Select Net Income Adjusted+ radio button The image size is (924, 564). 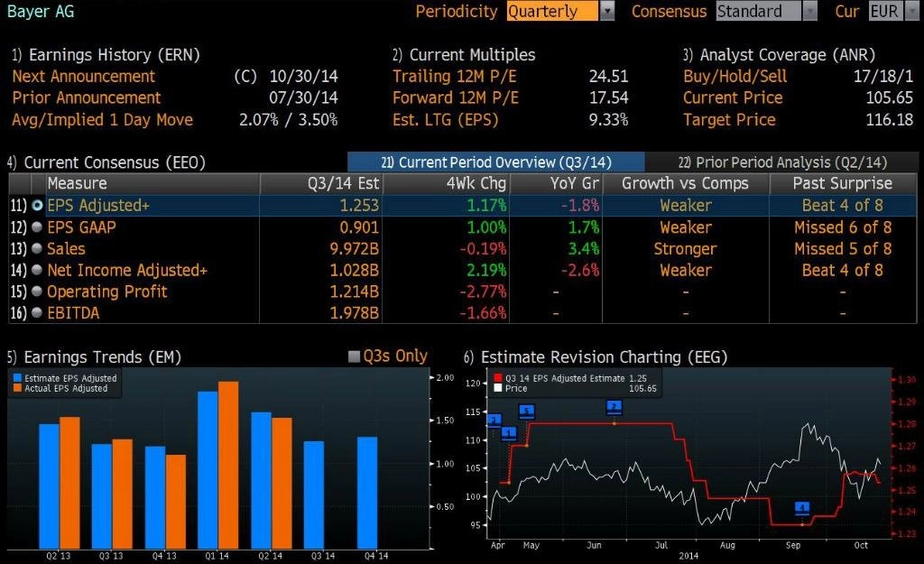(x=37, y=270)
